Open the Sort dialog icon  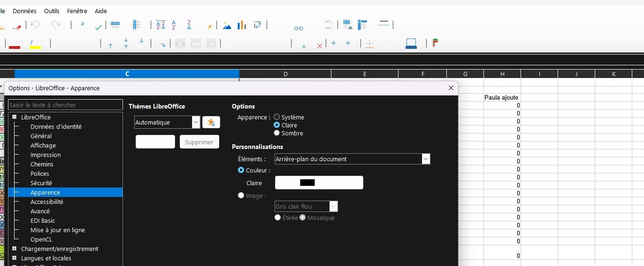161,25
